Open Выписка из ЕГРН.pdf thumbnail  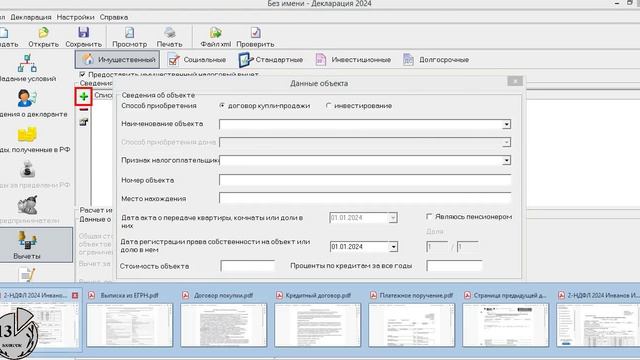[130, 325]
